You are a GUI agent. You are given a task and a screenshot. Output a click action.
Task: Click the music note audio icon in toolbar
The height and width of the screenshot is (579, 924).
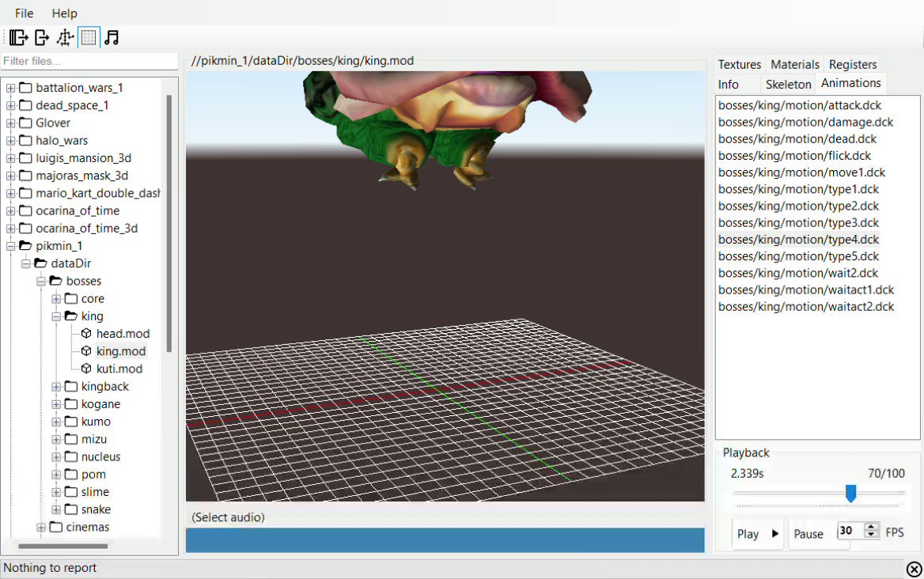[112, 36]
